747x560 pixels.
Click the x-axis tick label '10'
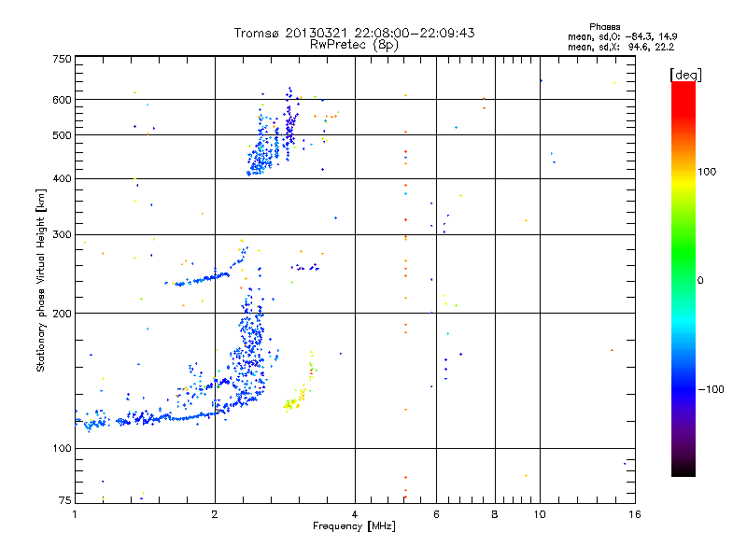pyautogui.click(x=540, y=514)
